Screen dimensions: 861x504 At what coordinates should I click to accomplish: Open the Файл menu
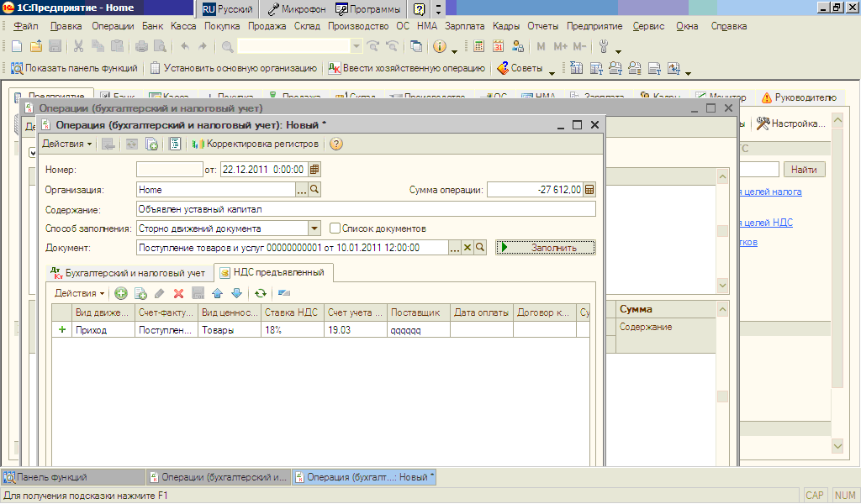pyautogui.click(x=26, y=26)
